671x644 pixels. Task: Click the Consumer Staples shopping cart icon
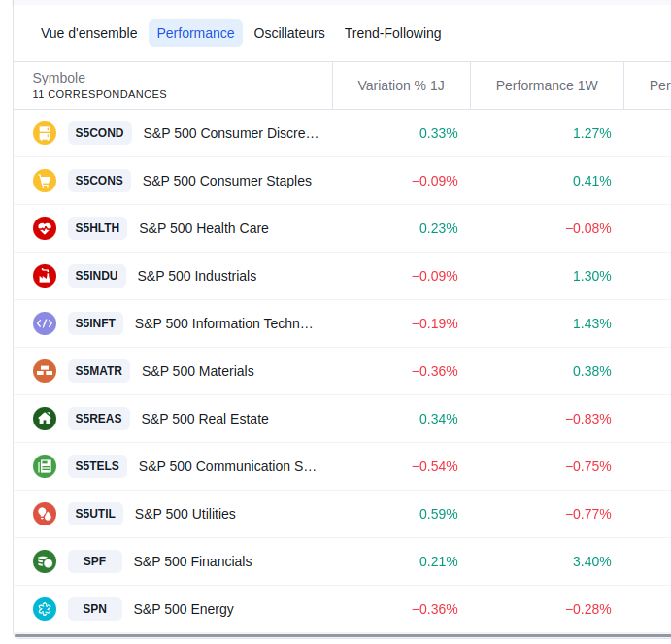(x=44, y=181)
